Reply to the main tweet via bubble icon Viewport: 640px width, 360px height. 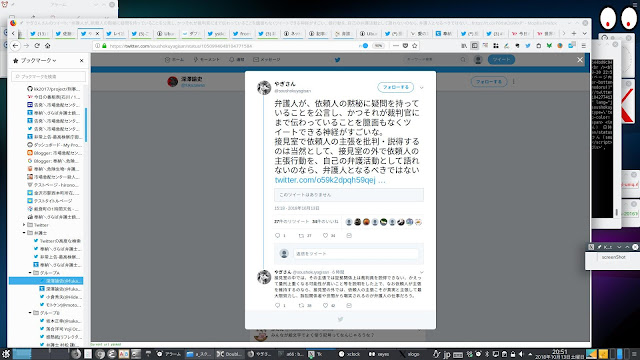point(278,236)
